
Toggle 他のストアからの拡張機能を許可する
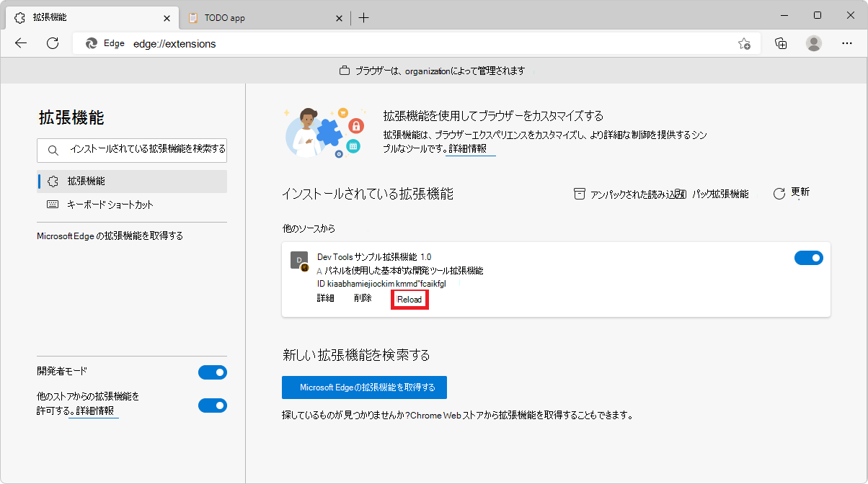click(x=213, y=405)
